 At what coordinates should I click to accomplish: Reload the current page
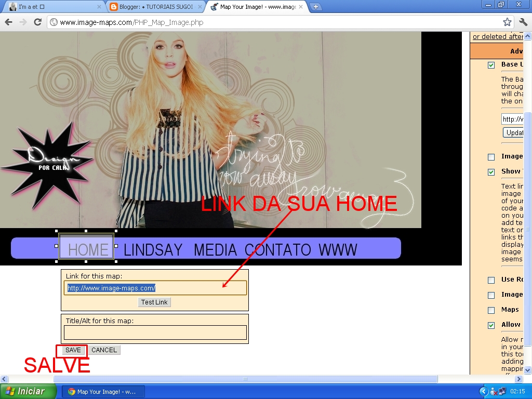pyautogui.click(x=37, y=23)
